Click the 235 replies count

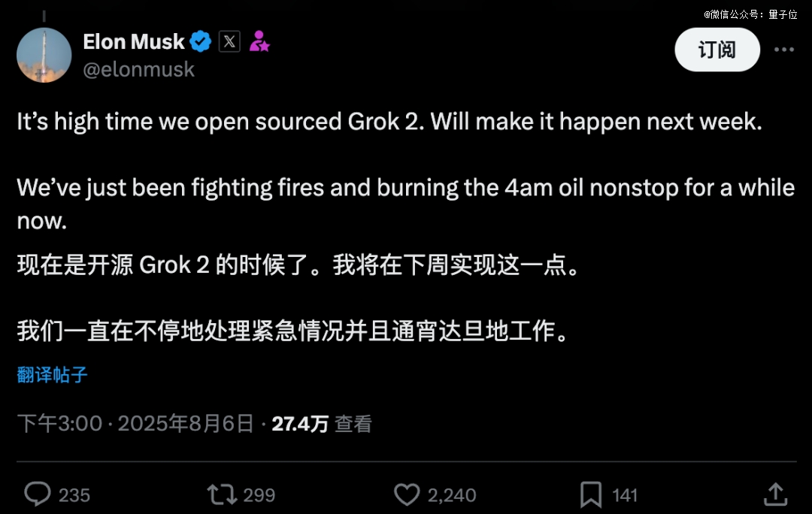pos(74,495)
